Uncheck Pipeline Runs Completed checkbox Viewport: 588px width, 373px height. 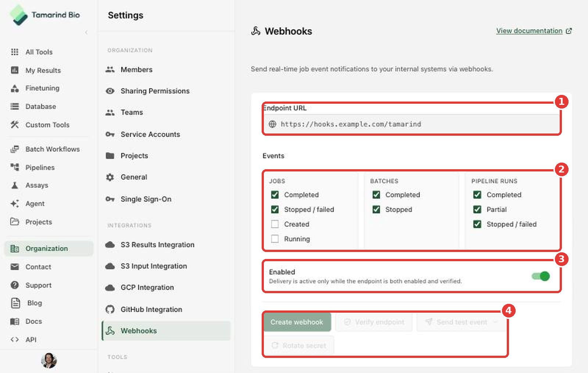477,195
